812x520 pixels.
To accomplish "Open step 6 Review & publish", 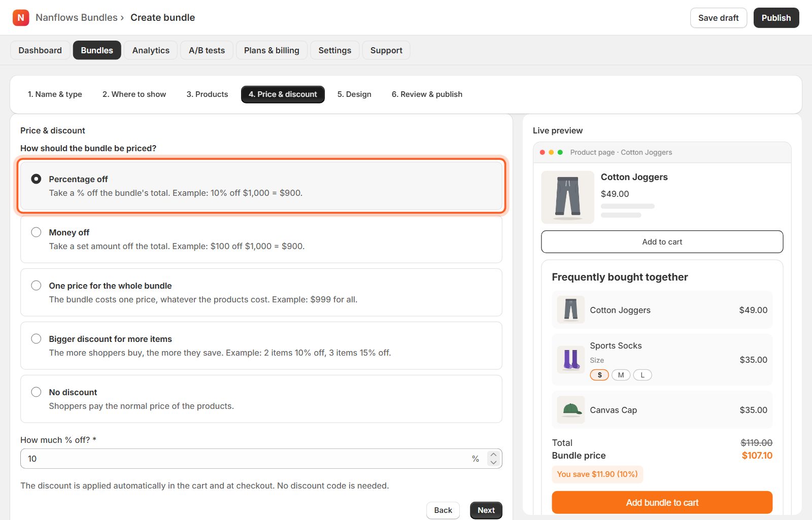I will [427, 94].
